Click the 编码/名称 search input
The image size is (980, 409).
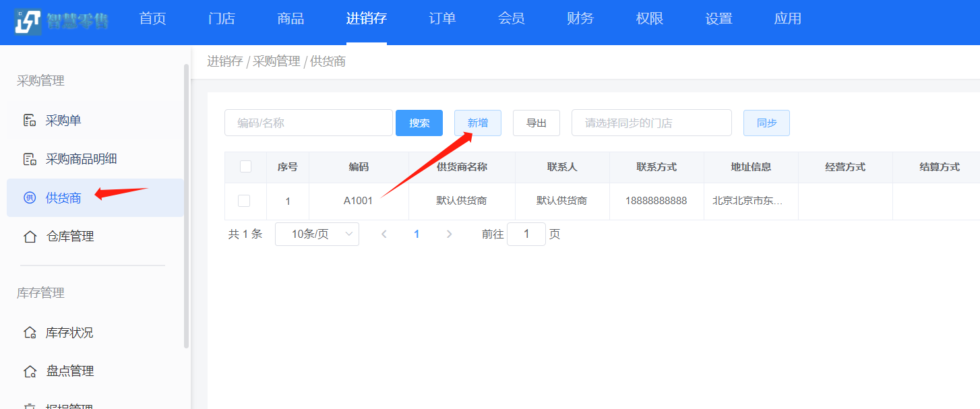click(309, 123)
